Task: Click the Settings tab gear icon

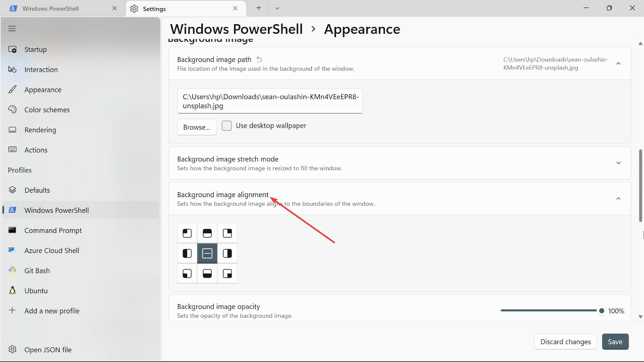Action: [134, 8]
